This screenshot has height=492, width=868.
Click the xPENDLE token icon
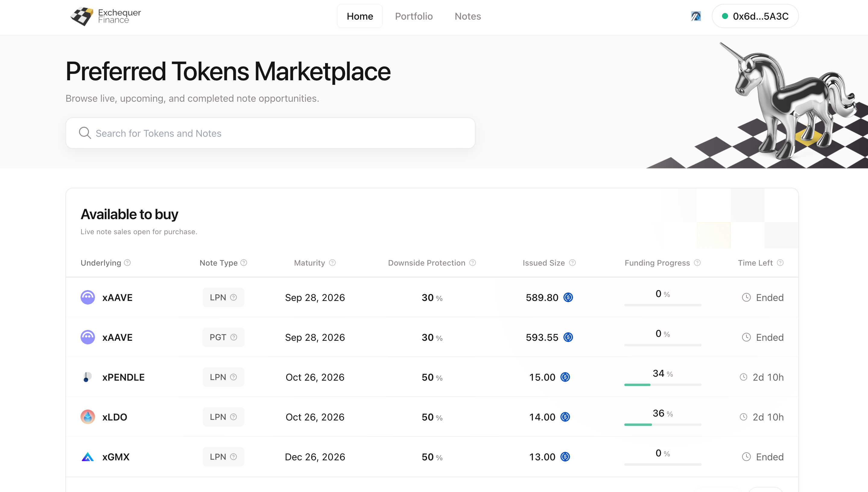pos(88,377)
